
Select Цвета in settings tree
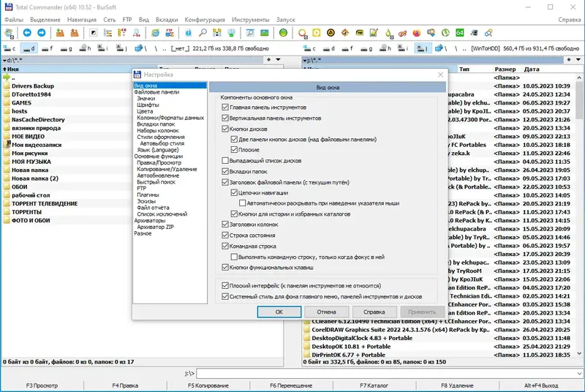145,111
